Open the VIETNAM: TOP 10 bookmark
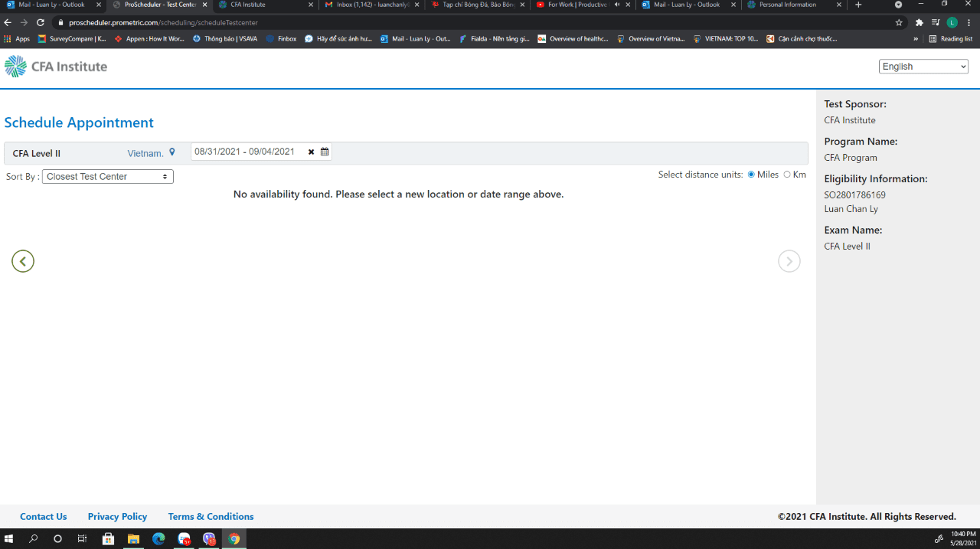Viewport: 980px width, 549px height. coord(726,38)
